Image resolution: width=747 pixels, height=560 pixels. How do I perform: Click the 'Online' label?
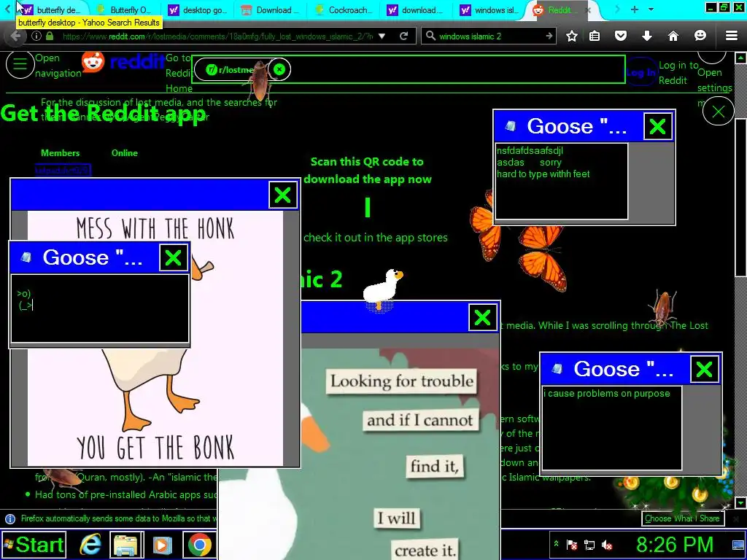(124, 153)
